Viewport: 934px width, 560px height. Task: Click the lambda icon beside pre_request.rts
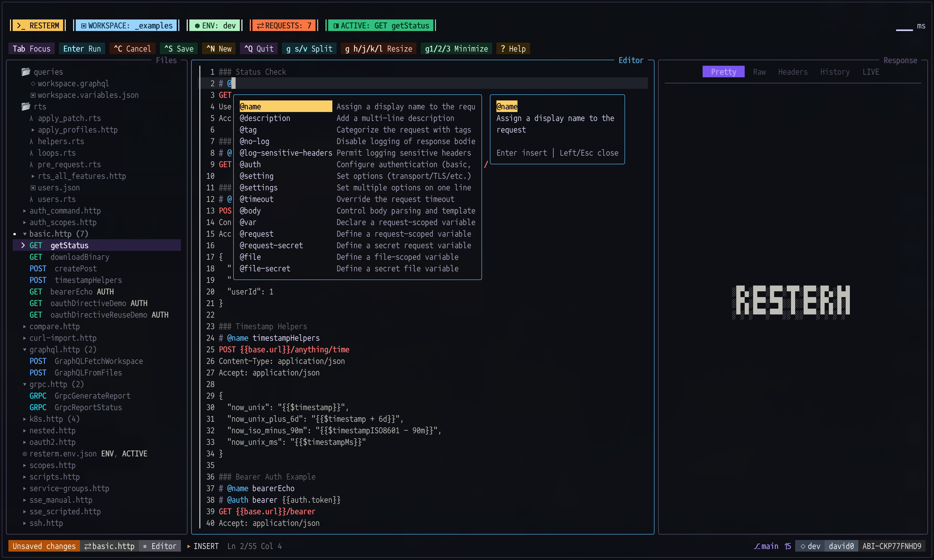click(x=31, y=165)
